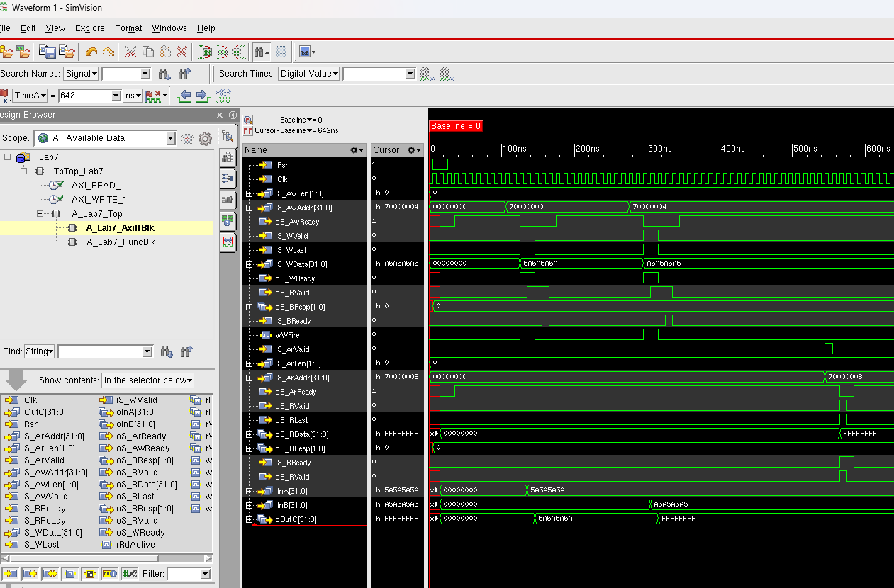Open the Edit menu
This screenshot has width=894, height=588.
click(x=28, y=28)
